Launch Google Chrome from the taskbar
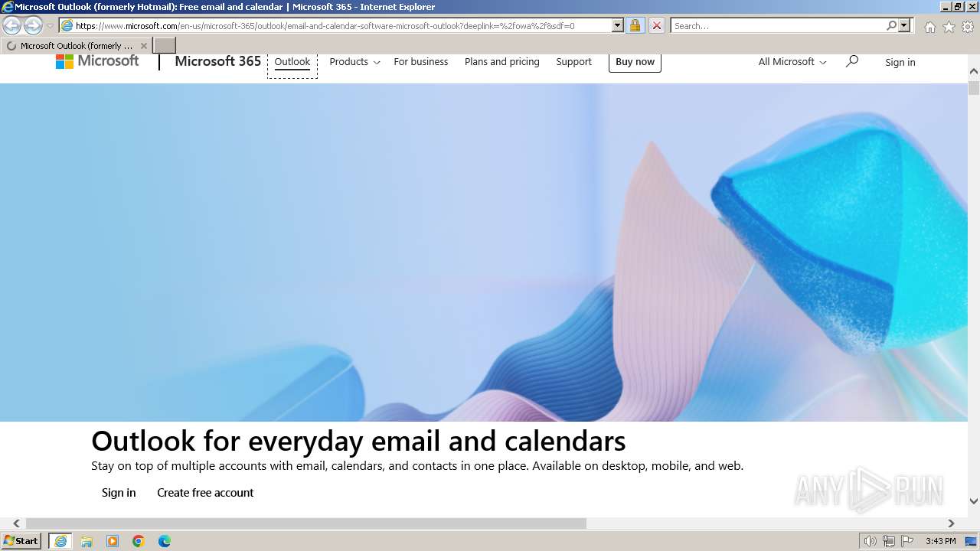 click(139, 541)
